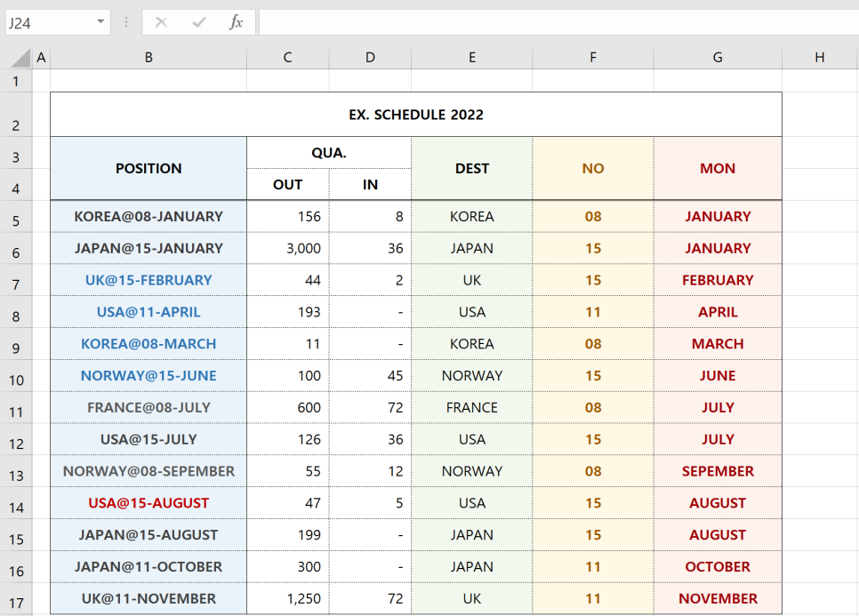Click DEST cell FRANCE

click(x=471, y=407)
